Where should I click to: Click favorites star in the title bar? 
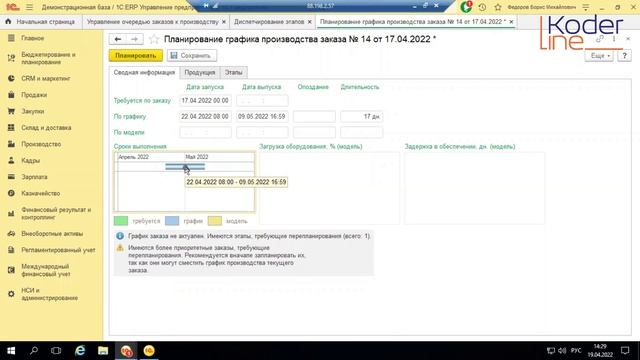point(498,7)
